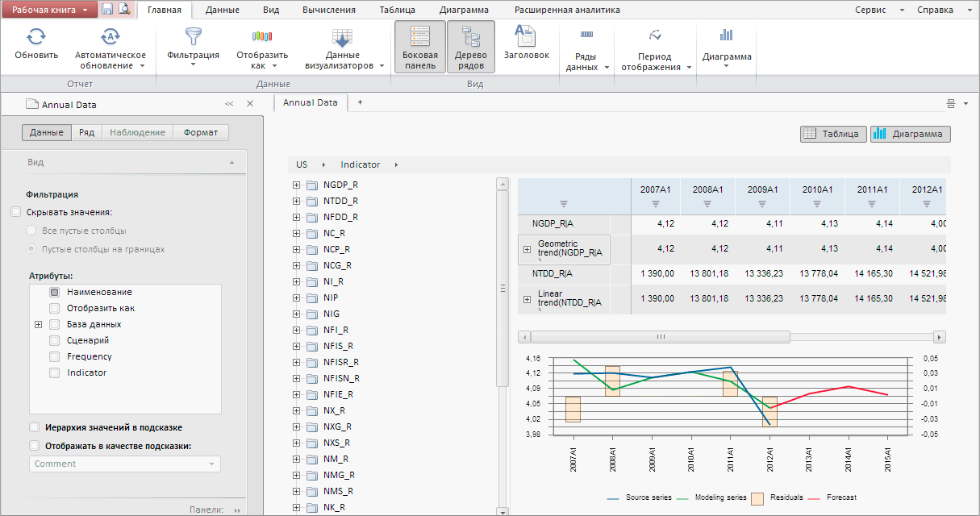Close the Annual Data side panel
The height and width of the screenshot is (516, 980).
point(249,104)
